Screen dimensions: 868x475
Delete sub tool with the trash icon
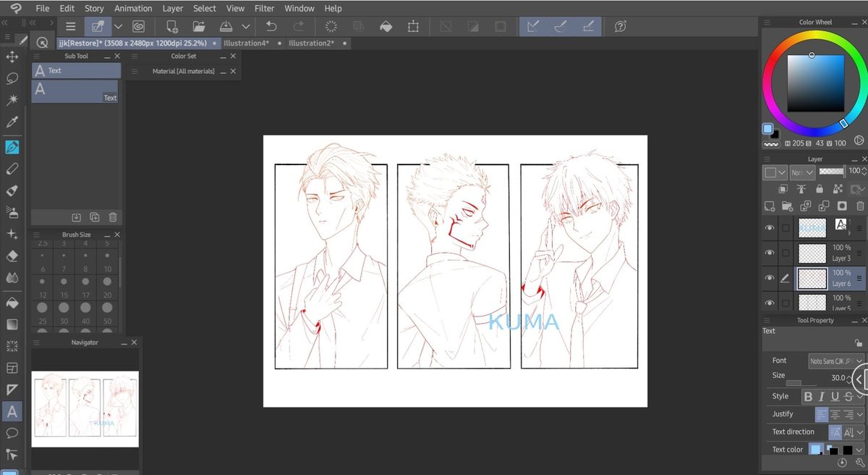(113, 217)
